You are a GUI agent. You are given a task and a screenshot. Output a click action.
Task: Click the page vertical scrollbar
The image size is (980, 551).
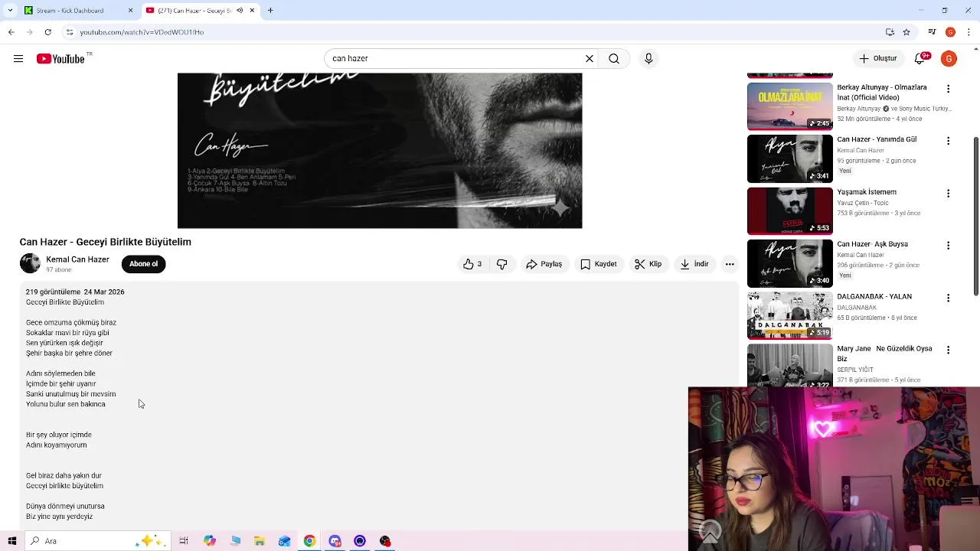[x=975, y=216]
